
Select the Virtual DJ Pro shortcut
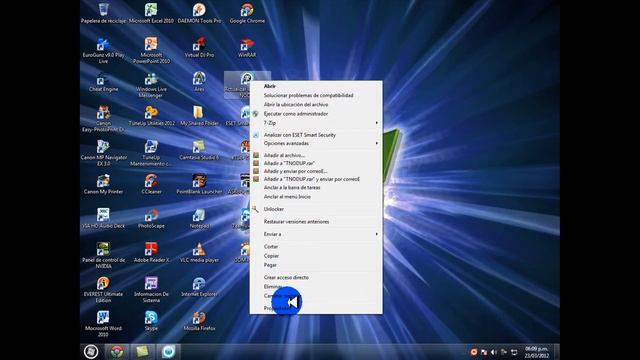point(199,47)
